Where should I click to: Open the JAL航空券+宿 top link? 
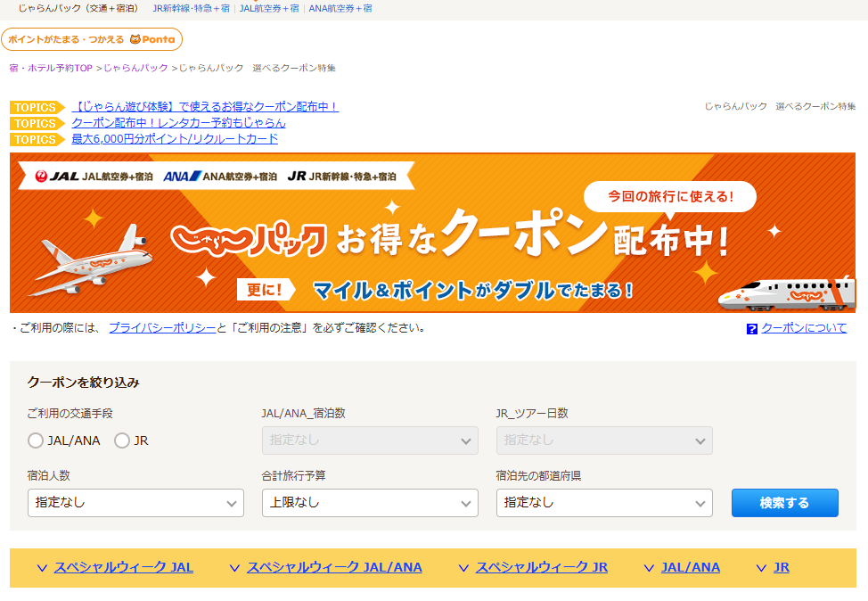pyautogui.click(x=269, y=8)
